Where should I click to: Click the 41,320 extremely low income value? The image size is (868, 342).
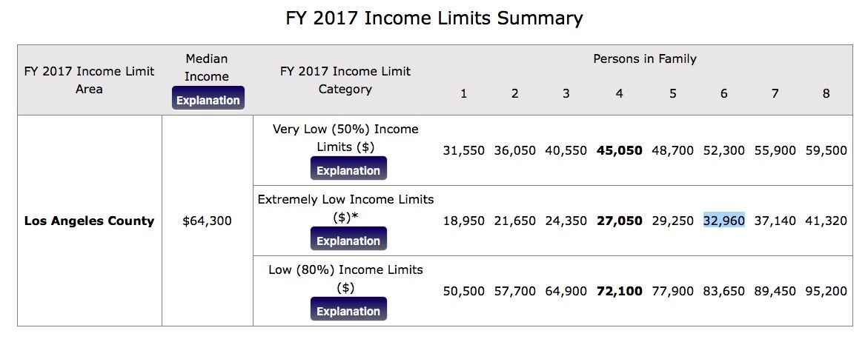[826, 221]
